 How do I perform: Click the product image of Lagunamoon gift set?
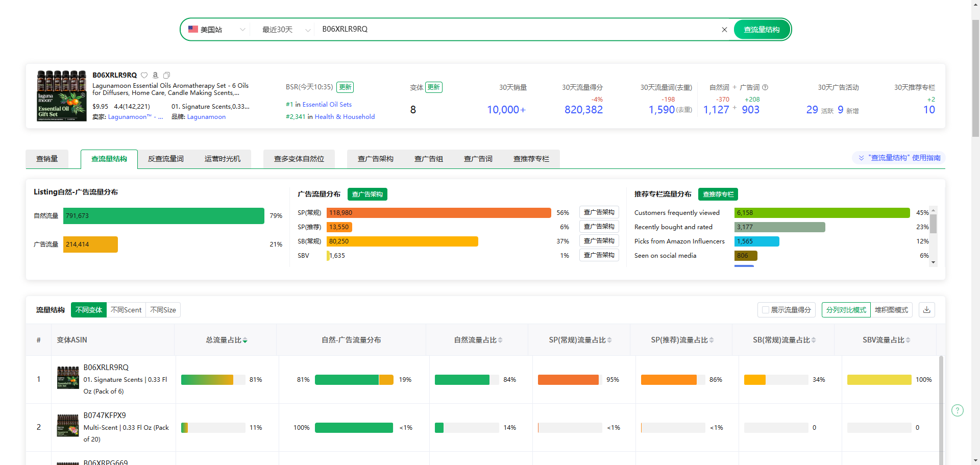62,95
